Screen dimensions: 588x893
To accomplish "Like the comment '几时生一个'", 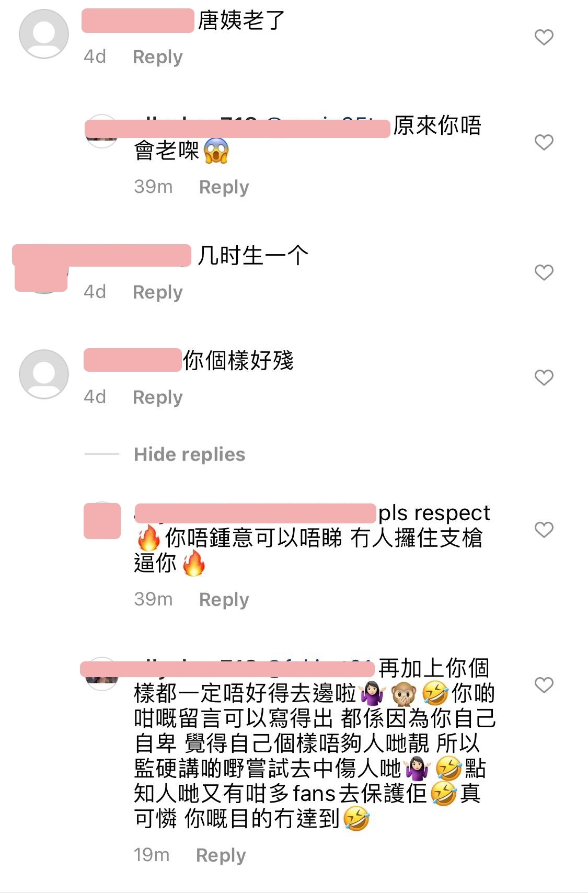I will pos(544,272).
